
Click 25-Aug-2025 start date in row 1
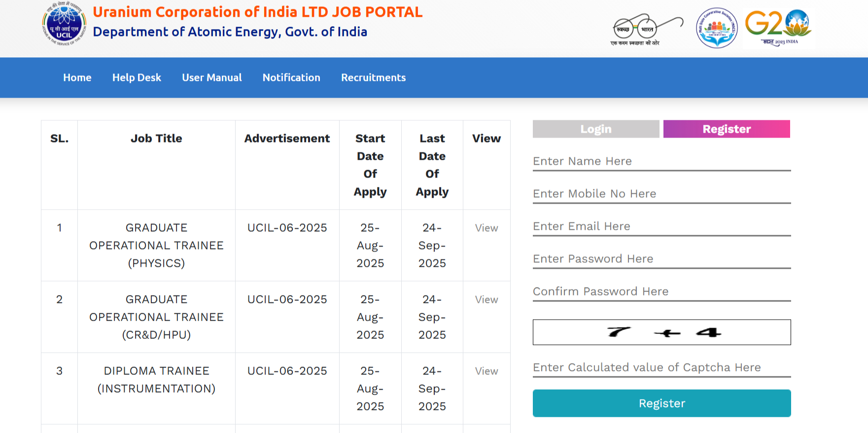click(x=370, y=246)
